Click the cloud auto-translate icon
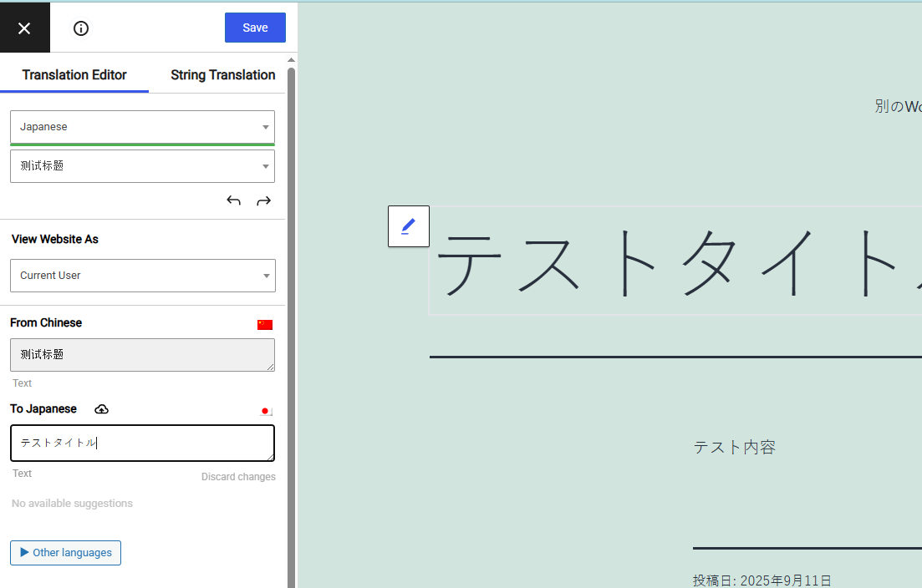Viewport: 922px width, 588px height. click(x=101, y=409)
